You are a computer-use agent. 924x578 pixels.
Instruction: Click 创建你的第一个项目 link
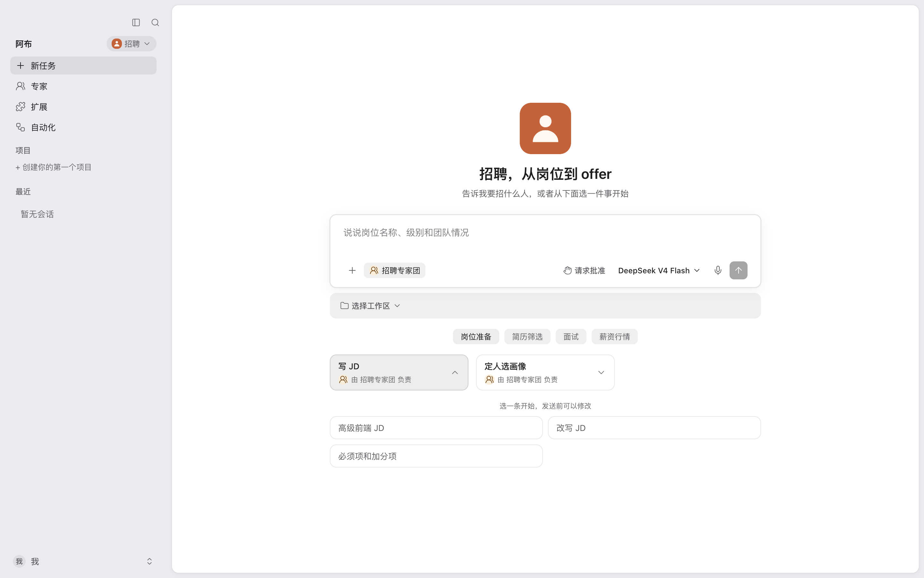coord(54,167)
